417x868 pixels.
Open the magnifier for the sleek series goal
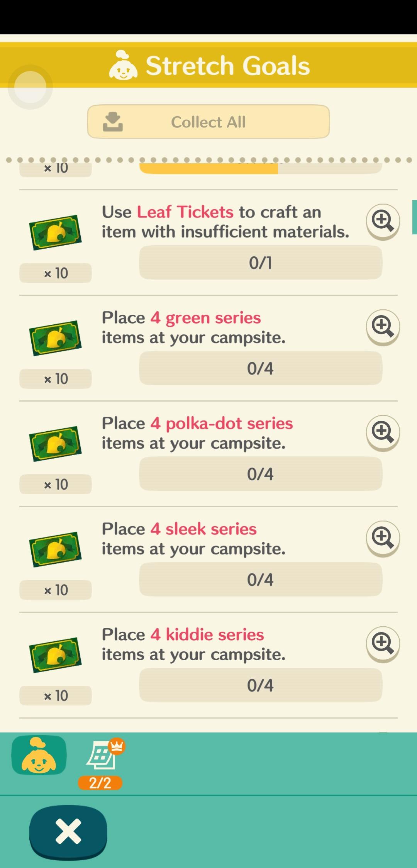pyautogui.click(x=383, y=538)
